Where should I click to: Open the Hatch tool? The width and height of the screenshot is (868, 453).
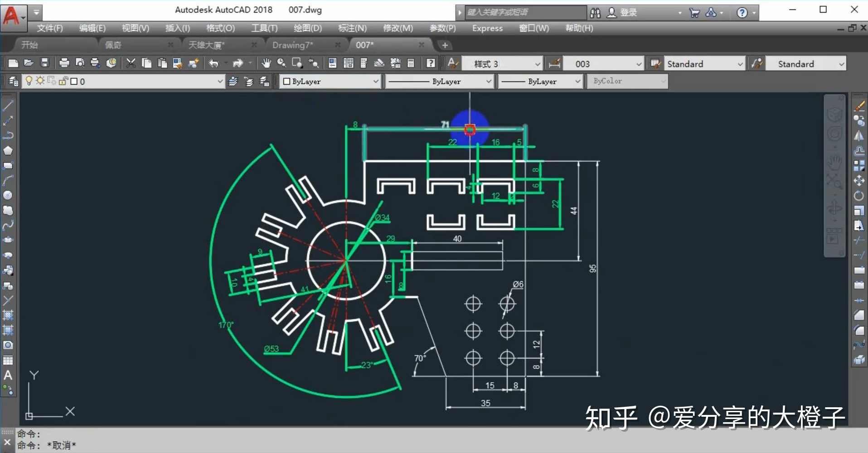pyautogui.click(x=8, y=315)
